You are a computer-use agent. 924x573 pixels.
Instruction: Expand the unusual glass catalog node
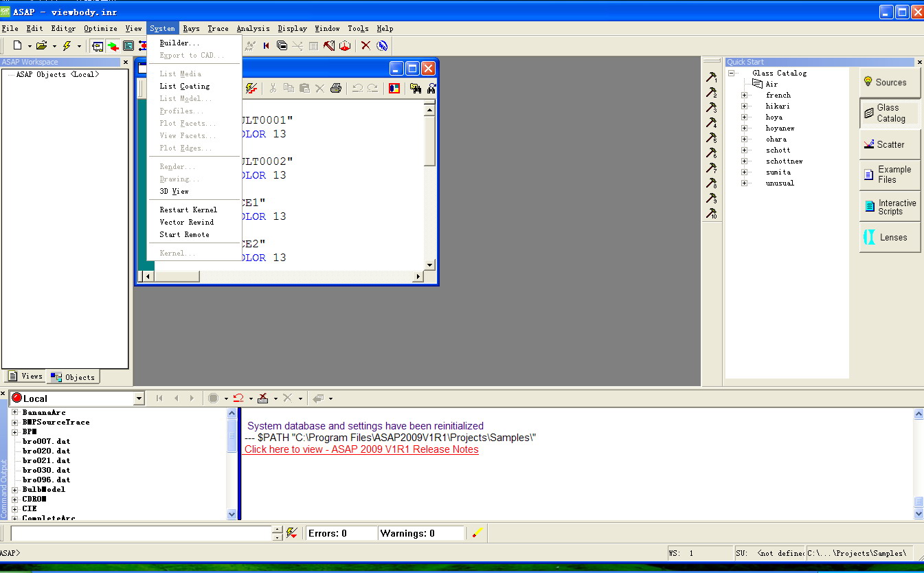(x=744, y=183)
